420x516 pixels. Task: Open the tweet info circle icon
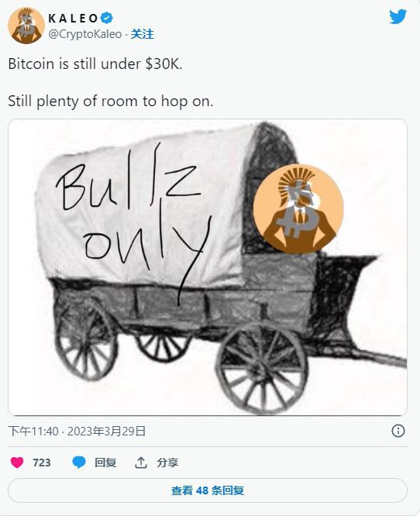tap(398, 431)
